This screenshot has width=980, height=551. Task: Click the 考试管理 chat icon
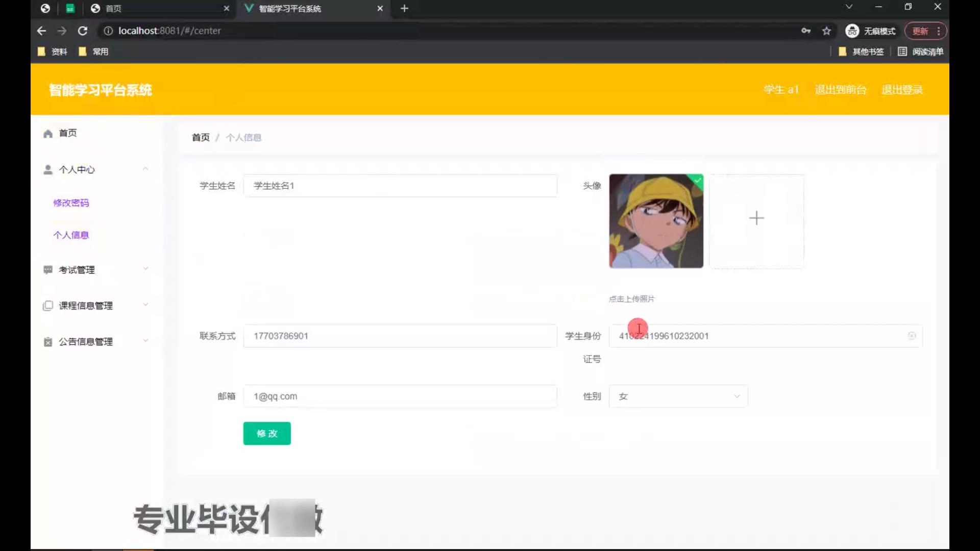click(48, 270)
